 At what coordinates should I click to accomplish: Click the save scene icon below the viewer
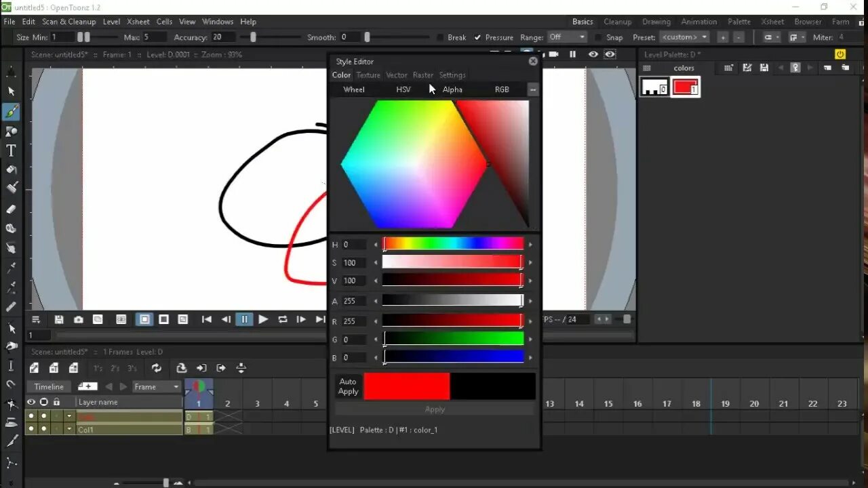60,319
